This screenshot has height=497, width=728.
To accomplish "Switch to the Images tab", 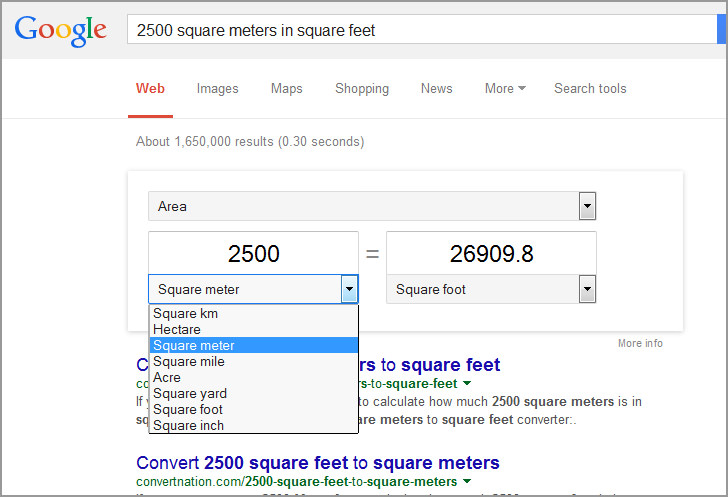I will [217, 88].
